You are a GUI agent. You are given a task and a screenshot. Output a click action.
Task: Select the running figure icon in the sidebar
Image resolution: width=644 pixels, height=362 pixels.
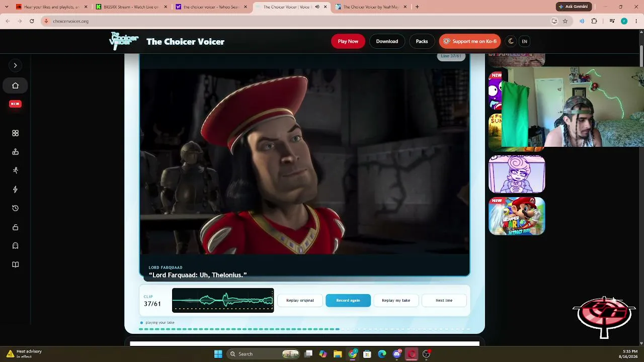(15, 170)
